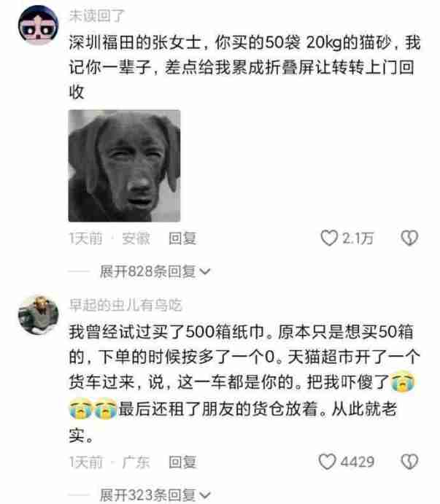The width and height of the screenshot is (440, 504).
Task: Click the chevron next to 展开323条回复
Action: coord(205,496)
